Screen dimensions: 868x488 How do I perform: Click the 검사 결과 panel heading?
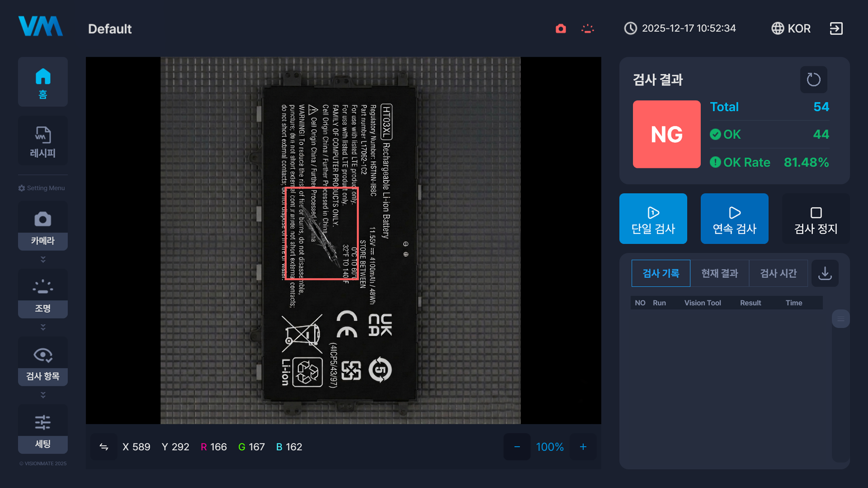[658, 80]
